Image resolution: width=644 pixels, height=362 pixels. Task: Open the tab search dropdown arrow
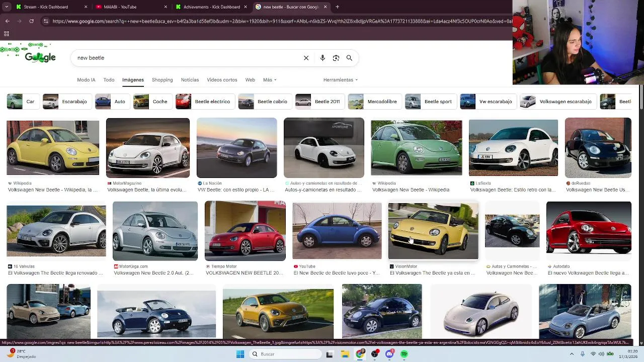[x=6, y=7]
